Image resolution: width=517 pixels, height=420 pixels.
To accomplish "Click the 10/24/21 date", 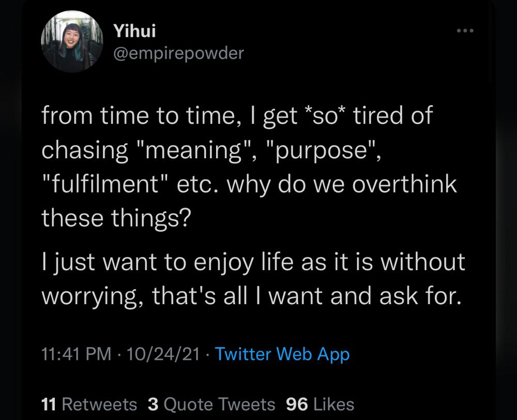I will pyautogui.click(x=163, y=354).
